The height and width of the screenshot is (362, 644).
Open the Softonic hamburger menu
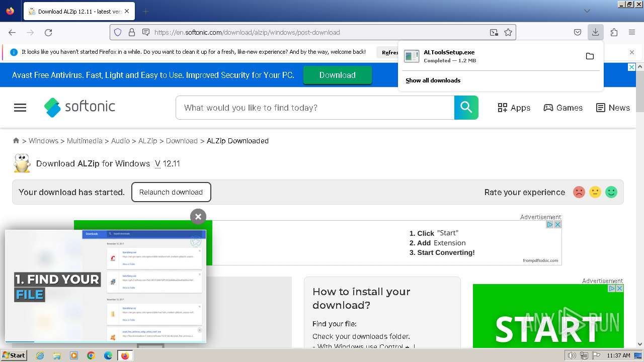click(x=20, y=108)
